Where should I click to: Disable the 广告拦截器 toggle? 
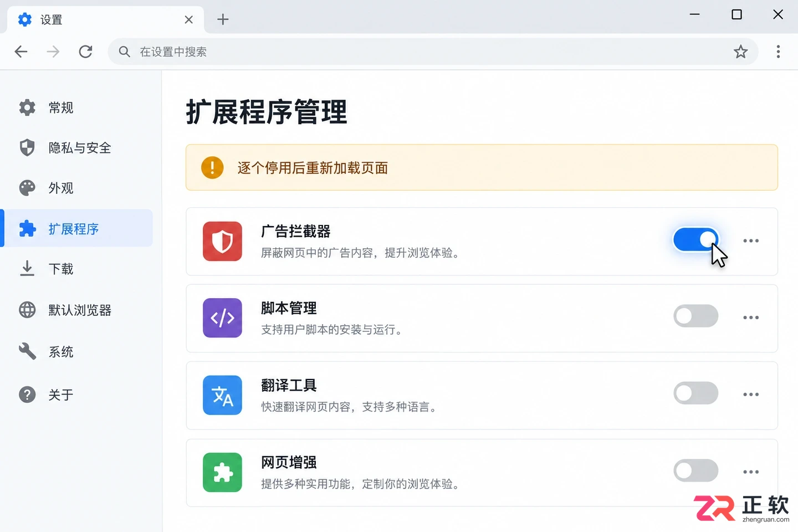pyautogui.click(x=695, y=239)
